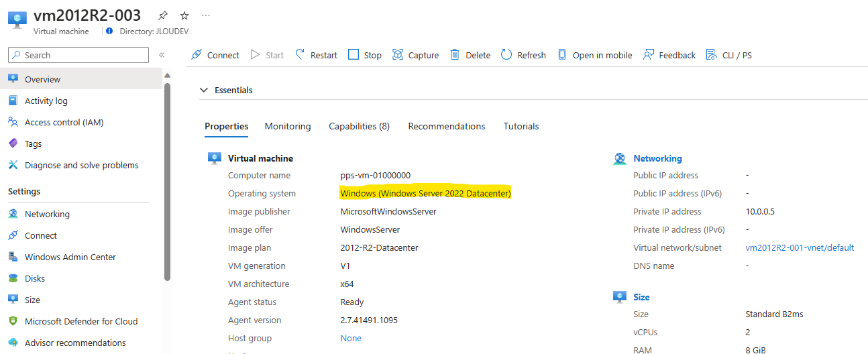Select computer name pps-vm-01000000

click(x=376, y=175)
